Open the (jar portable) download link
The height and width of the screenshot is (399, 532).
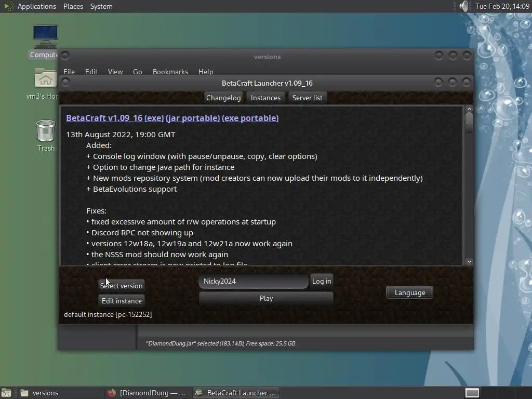pos(193,118)
